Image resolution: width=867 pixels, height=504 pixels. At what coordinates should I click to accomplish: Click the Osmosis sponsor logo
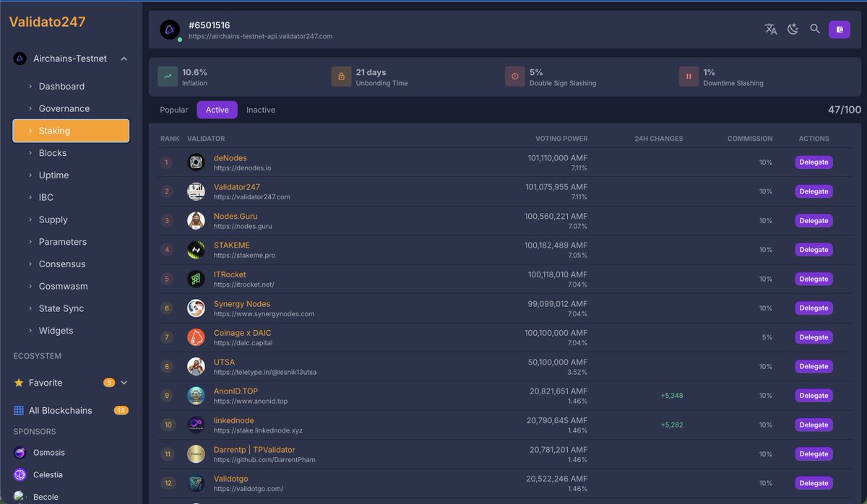20,453
